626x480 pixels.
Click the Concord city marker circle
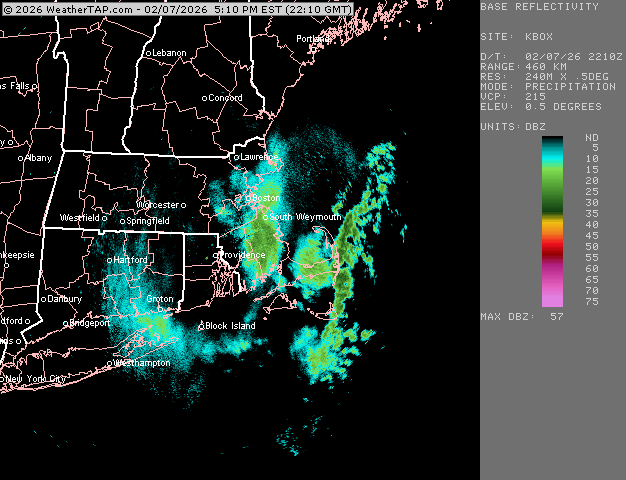click(x=205, y=98)
